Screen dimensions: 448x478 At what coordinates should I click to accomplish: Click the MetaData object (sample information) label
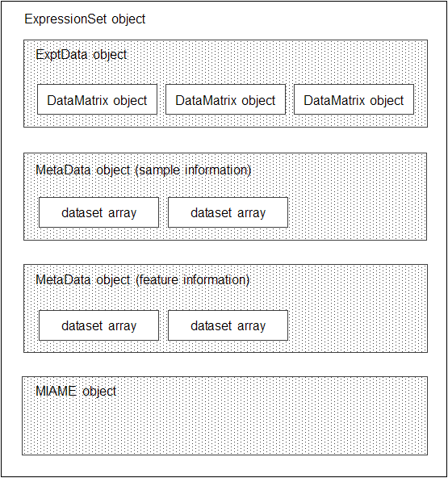point(143,170)
